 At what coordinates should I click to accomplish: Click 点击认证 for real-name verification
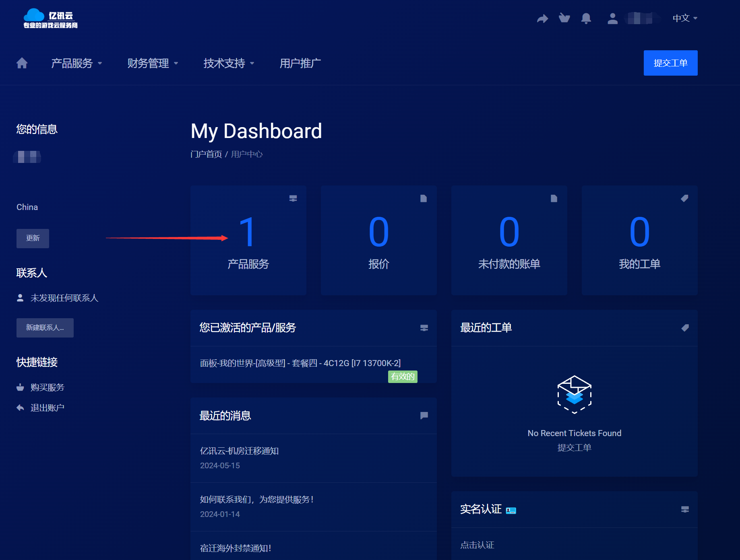477,545
